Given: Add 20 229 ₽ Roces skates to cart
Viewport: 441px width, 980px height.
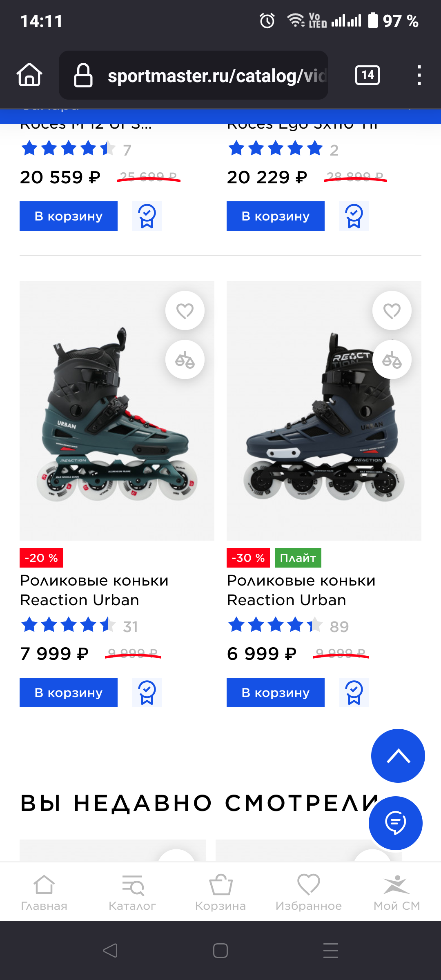Looking at the screenshot, I should pyautogui.click(x=276, y=216).
